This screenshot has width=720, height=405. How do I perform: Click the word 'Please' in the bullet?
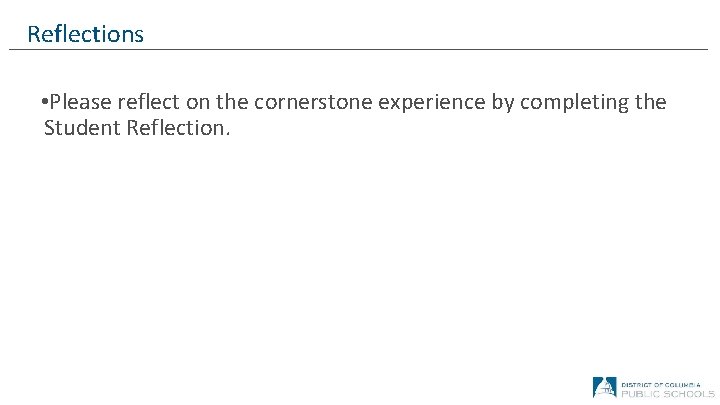(x=82, y=102)
